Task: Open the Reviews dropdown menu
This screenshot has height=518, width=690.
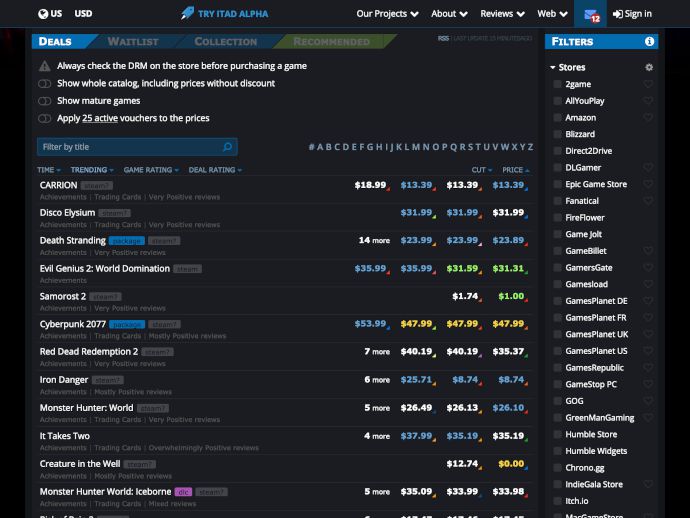Action: (x=503, y=14)
